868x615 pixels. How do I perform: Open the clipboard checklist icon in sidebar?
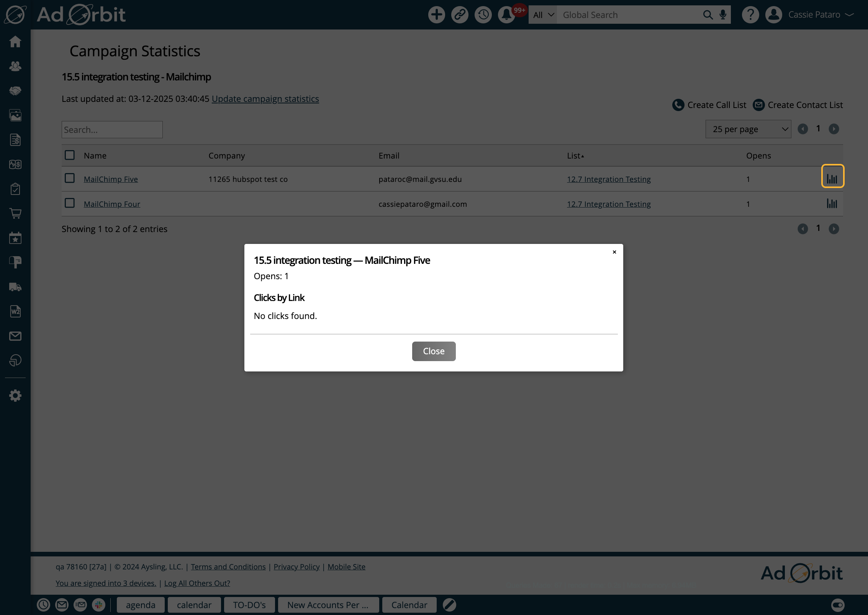[15, 189]
